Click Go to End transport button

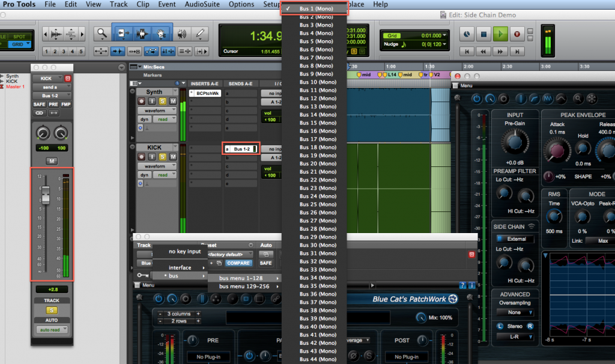(x=517, y=52)
